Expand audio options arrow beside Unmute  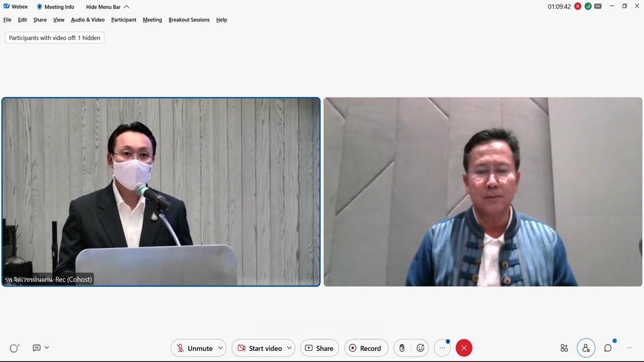click(x=220, y=348)
